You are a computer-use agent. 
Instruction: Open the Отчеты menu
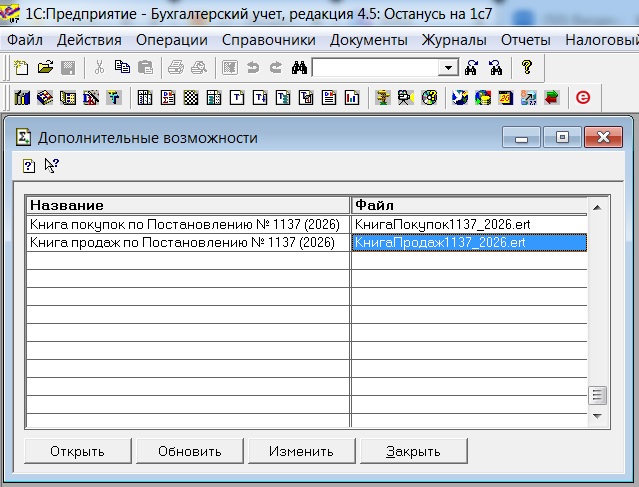tap(526, 40)
